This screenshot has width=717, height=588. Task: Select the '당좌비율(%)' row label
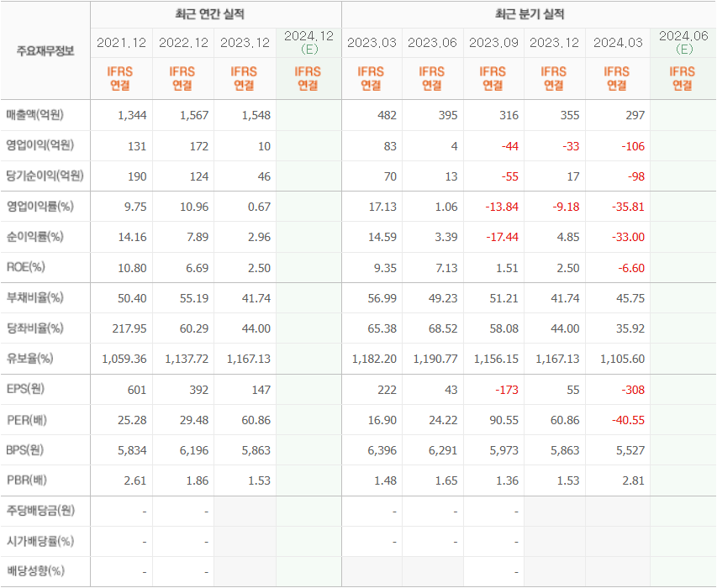[34, 328]
